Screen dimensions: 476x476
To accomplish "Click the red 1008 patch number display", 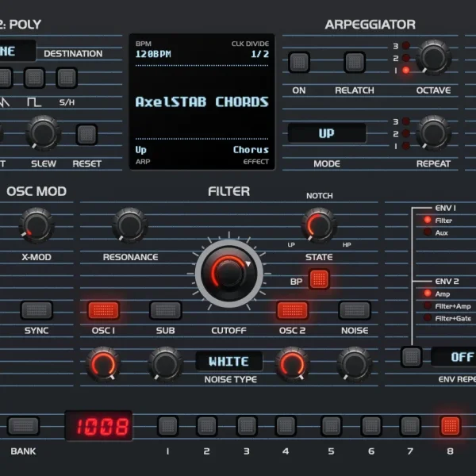I will point(98,426).
